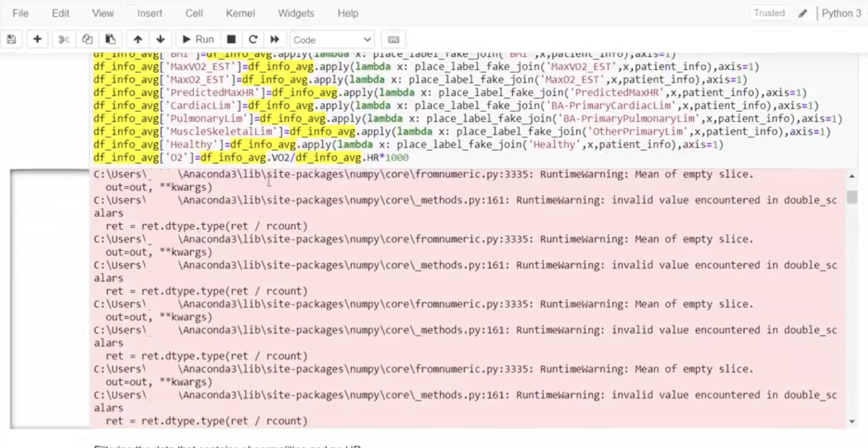
Task: Open the Edit menu
Action: (x=61, y=13)
